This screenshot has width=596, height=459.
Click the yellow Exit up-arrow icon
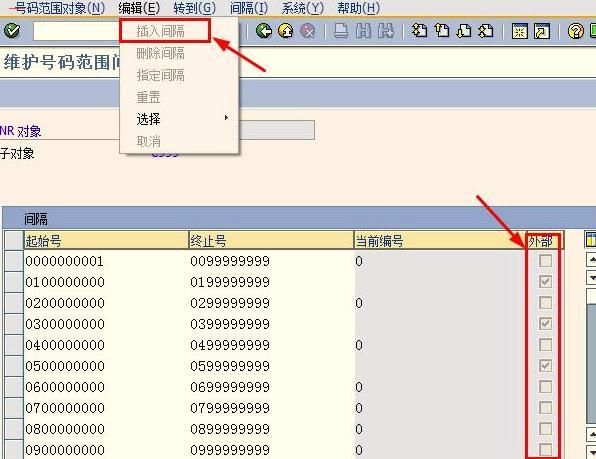(x=286, y=31)
